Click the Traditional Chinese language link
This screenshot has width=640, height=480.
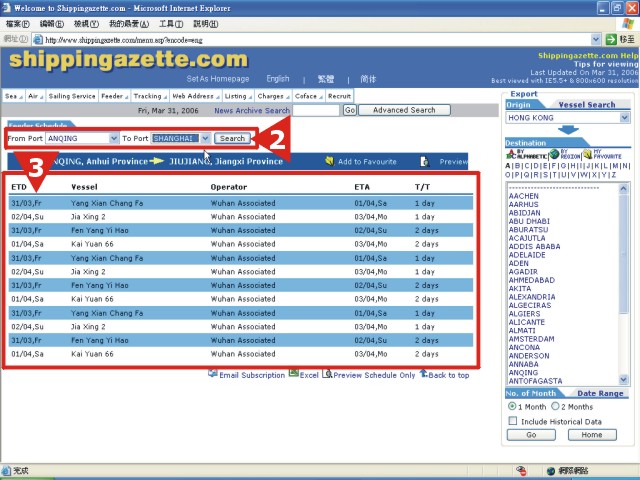point(326,79)
